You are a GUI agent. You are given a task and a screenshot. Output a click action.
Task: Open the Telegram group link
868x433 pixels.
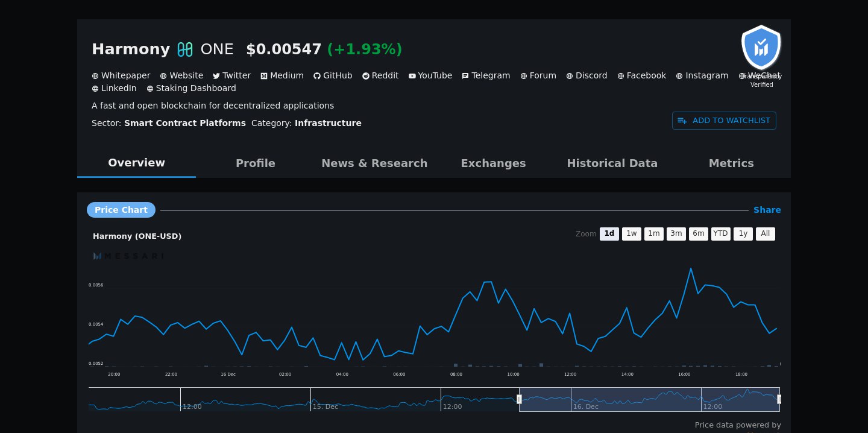486,76
